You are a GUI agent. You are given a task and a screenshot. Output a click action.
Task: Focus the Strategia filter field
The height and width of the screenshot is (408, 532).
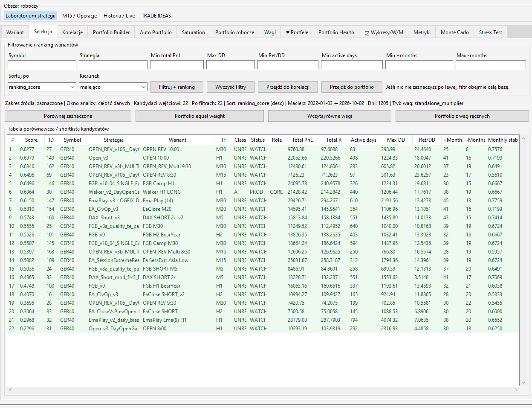coord(113,64)
